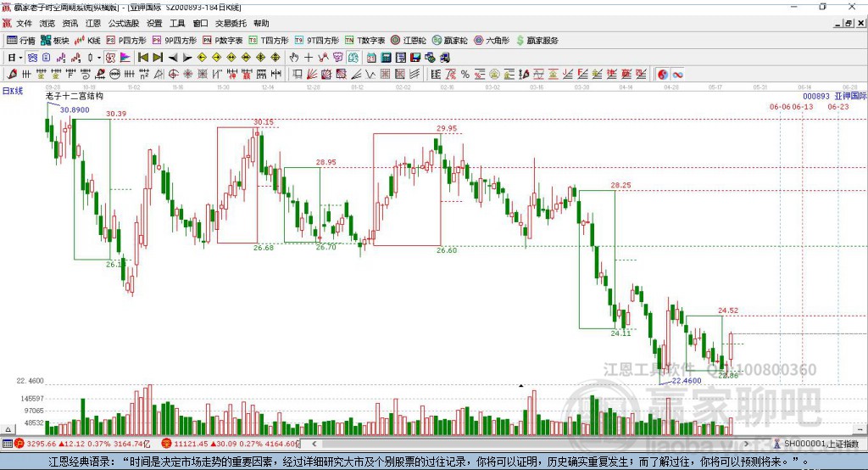The width and height of the screenshot is (868, 470).
Task: Jump to last bar with skip-end arrow
Action: pyautogui.click(x=158, y=58)
